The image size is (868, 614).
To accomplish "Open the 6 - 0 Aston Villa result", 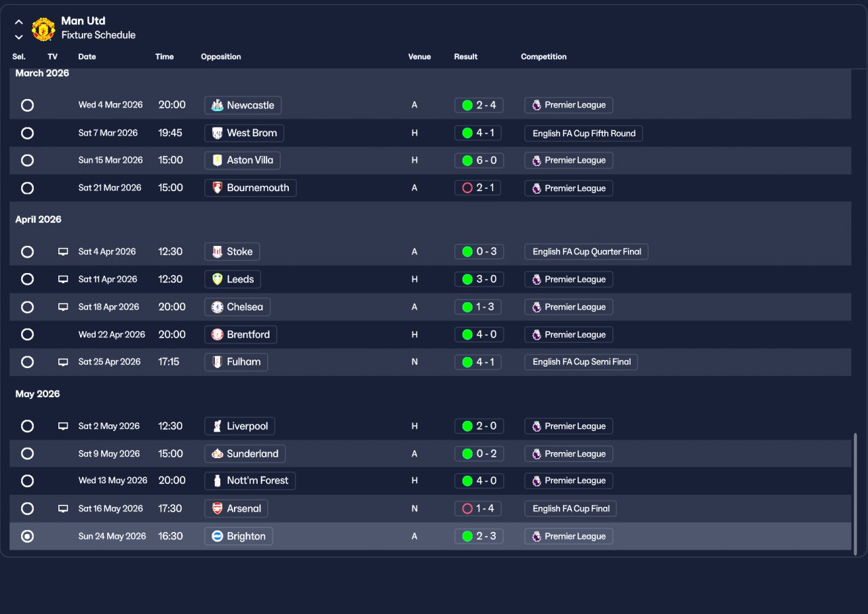I will point(479,161).
